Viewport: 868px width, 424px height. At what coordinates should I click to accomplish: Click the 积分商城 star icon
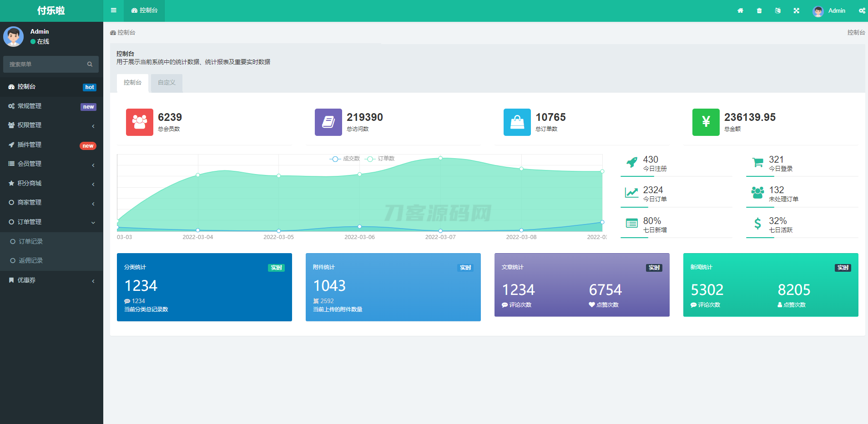coord(11,183)
